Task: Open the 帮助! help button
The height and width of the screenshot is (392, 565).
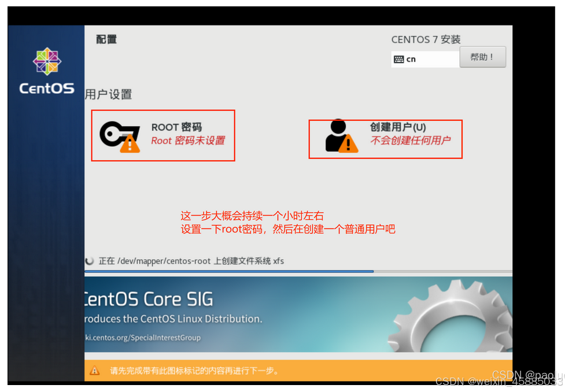Action: coord(482,57)
